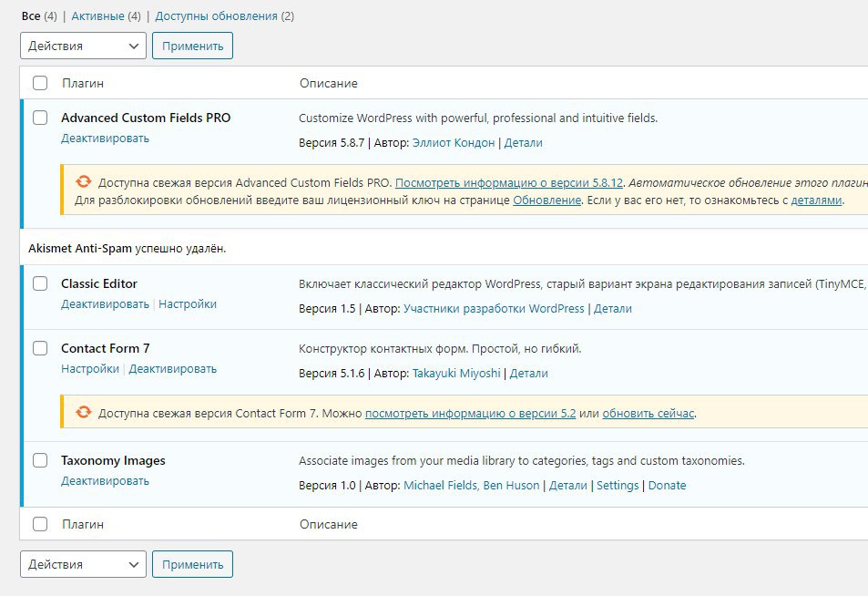
Task: Open Taxonomy Images Settings link
Action: [x=618, y=485]
